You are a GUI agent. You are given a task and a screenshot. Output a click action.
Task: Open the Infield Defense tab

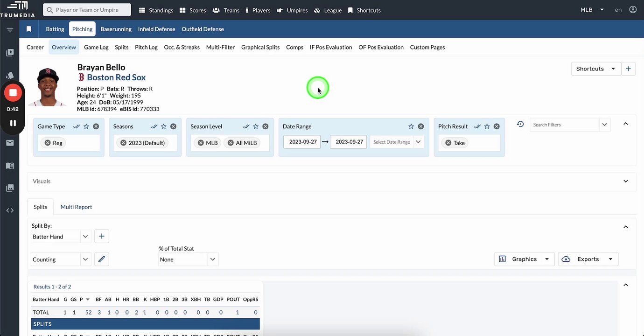pos(157,29)
